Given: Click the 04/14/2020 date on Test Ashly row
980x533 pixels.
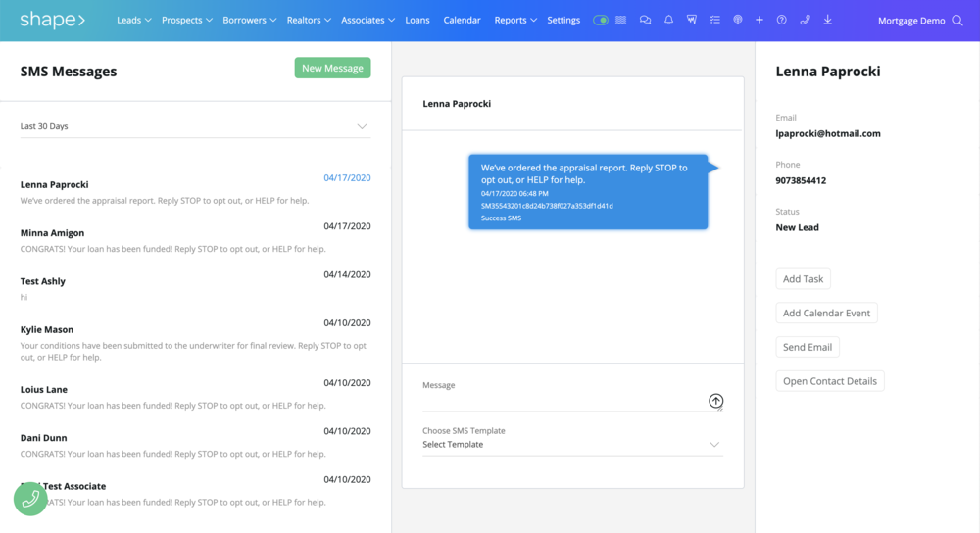Looking at the screenshot, I should 347,274.
